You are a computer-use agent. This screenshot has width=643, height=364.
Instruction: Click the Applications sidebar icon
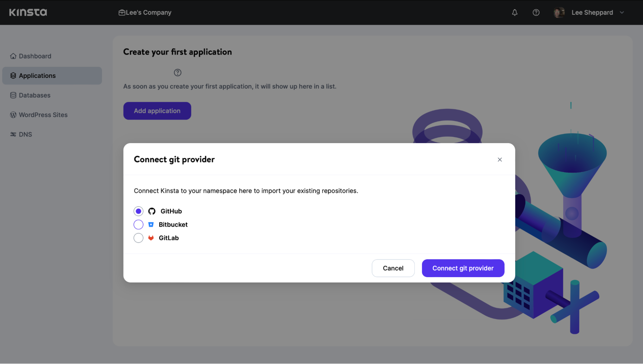click(13, 76)
